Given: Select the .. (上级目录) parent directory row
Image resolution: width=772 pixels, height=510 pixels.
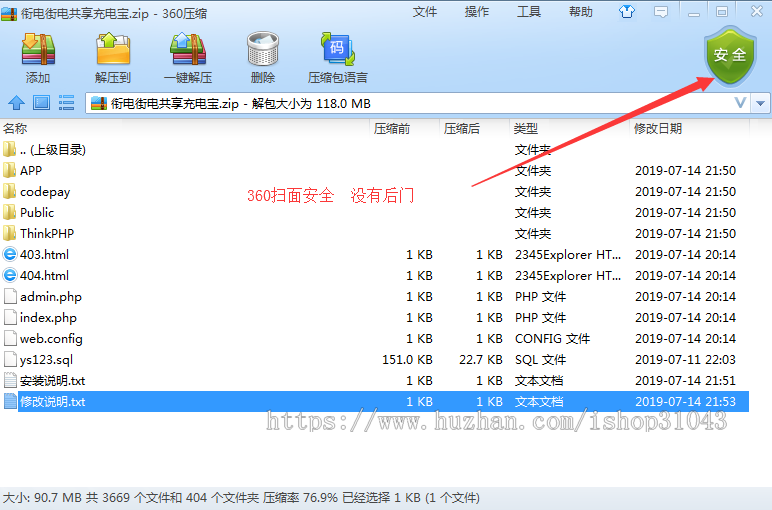Looking at the screenshot, I should [x=374, y=150].
